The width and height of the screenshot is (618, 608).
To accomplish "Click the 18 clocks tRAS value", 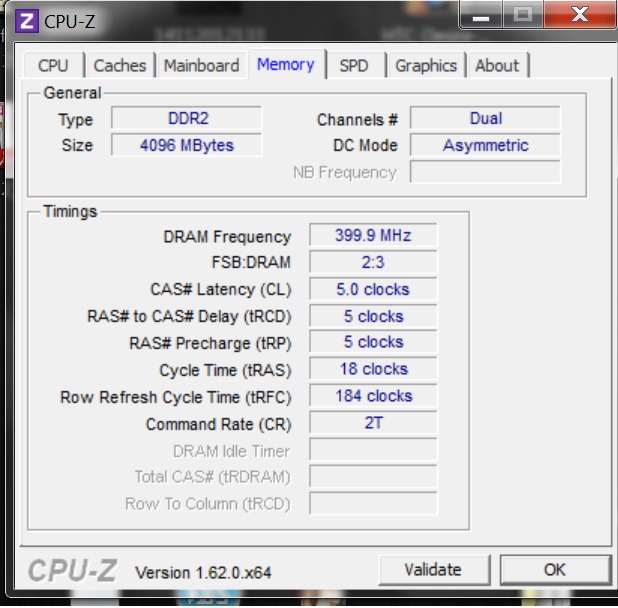I will tap(373, 368).
